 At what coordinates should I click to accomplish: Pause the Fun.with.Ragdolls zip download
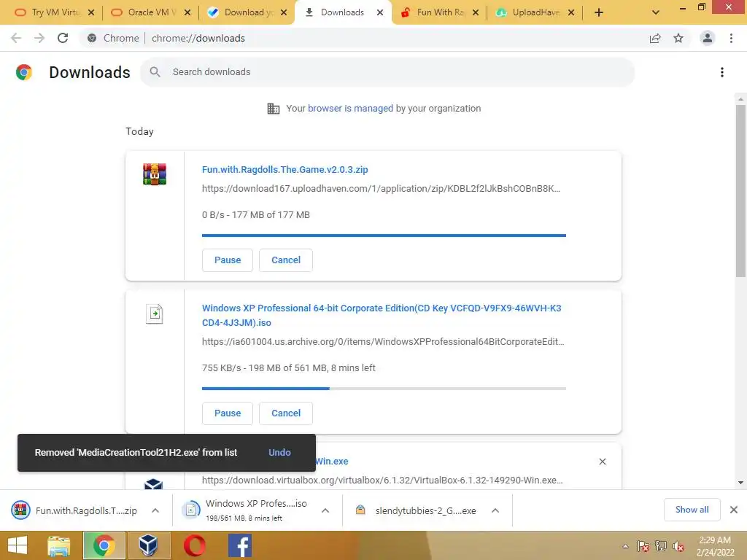click(x=228, y=260)
